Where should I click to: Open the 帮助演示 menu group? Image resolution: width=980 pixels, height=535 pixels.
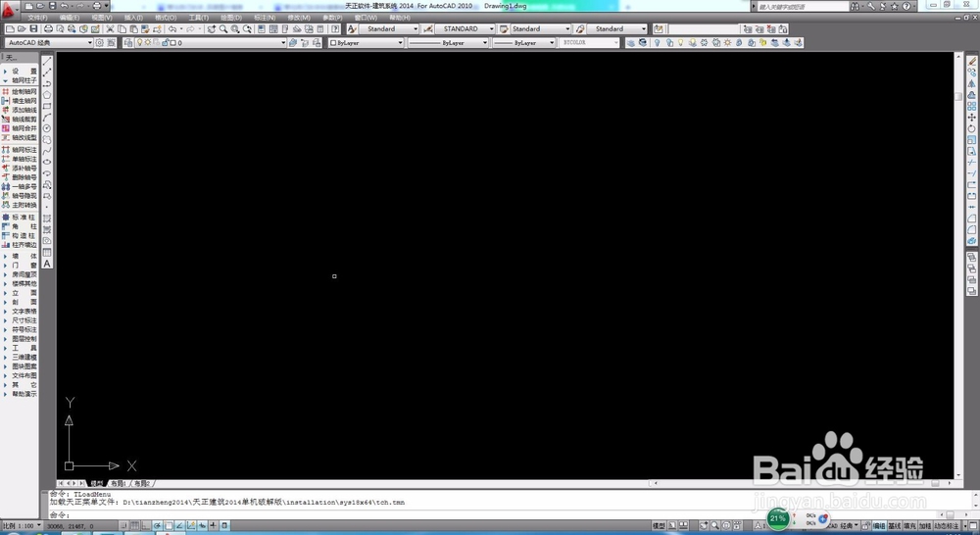click(x=20, y=394)
